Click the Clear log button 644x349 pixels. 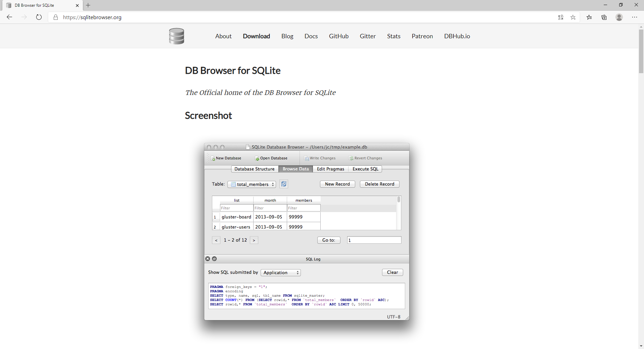[392, 272]
